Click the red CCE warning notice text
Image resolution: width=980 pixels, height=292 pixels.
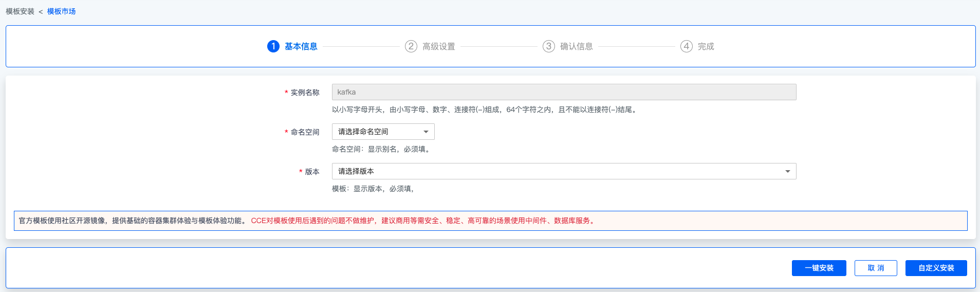pos(424,221)
